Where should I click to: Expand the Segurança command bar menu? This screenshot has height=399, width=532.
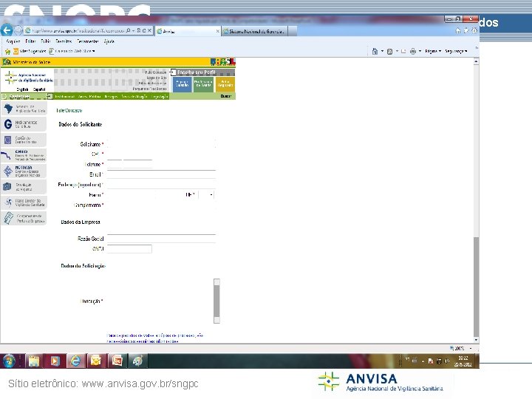click(x=456, y=51)
